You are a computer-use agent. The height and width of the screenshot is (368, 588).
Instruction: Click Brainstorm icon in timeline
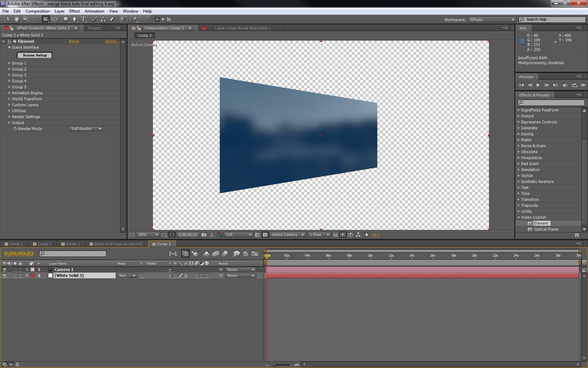coord(236,254)
